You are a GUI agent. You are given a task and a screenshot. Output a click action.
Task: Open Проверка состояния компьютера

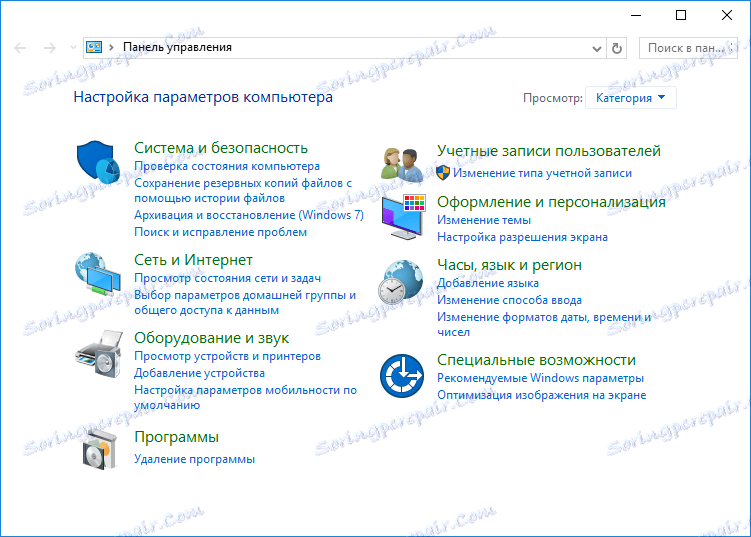(227, 166)
